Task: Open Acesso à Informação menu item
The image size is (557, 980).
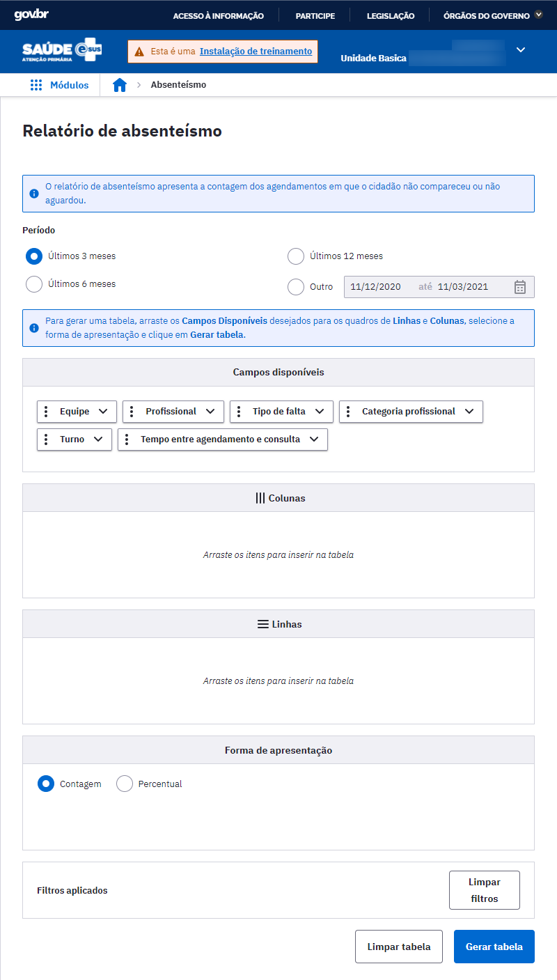Action: pyautogui.click(x=219, y=16)
